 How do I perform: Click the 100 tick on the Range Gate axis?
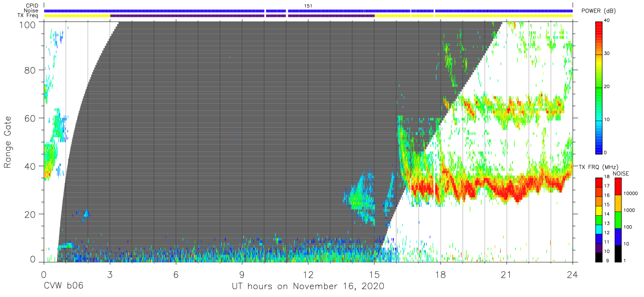[x=29, y=25]
